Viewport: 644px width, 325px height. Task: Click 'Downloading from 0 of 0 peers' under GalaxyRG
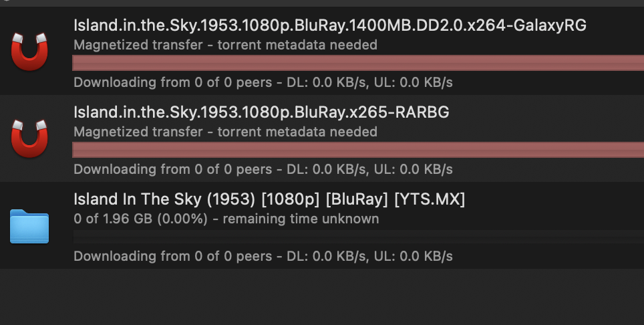coord(173,83)
